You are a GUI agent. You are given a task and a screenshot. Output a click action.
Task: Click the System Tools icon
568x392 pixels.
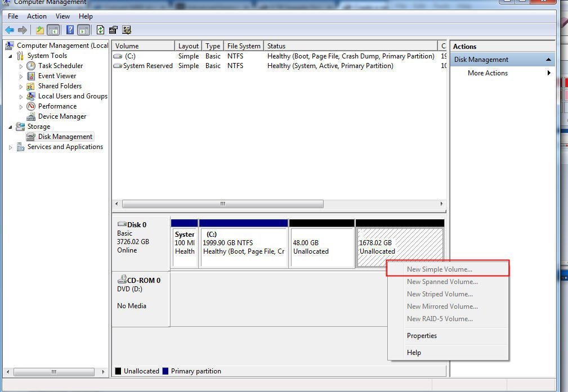pos(20,55)
